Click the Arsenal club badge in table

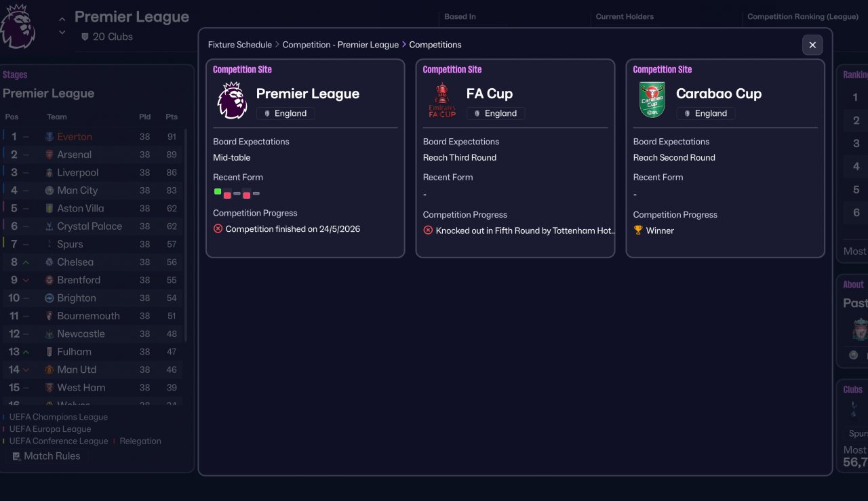49,155
